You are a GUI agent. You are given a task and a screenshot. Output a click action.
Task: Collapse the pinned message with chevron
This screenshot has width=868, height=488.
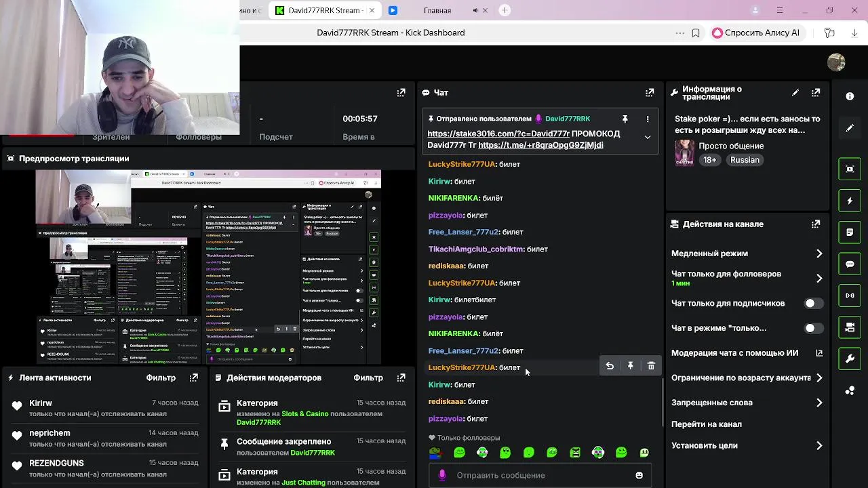648,137
